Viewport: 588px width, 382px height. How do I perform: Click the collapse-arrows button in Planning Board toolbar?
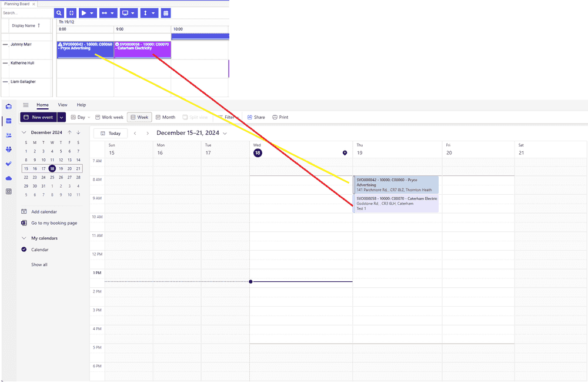(x=71, y=13)
